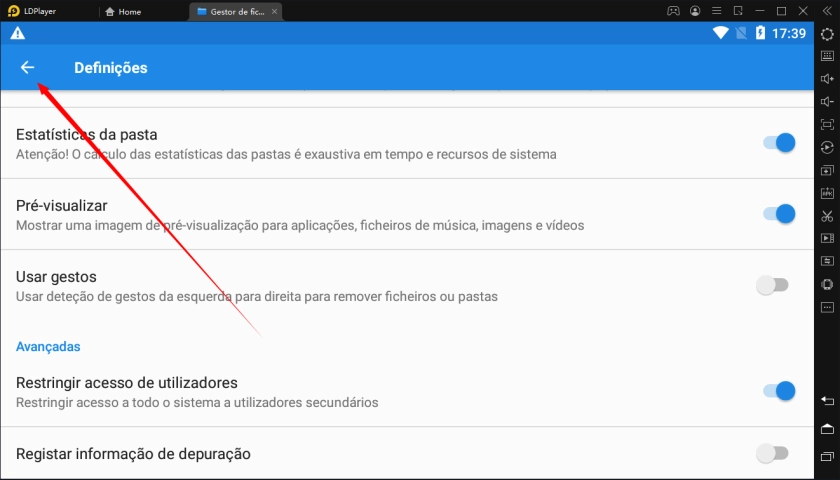Collapse sidebar with double-chevron icon

pos(827,11)
